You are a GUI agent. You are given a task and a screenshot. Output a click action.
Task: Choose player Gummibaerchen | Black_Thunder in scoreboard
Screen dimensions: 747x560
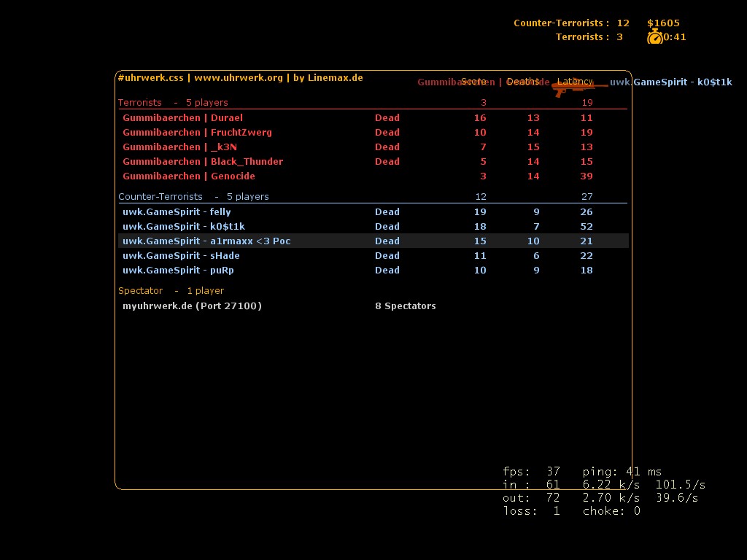pyautogui.click(x=202, y=161)
